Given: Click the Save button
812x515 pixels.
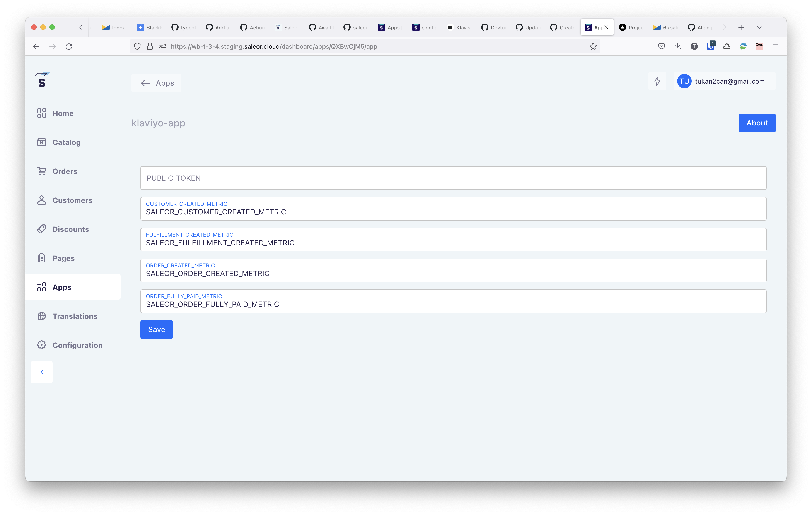Looking at the screenshot, I should [x=157, y=329].
